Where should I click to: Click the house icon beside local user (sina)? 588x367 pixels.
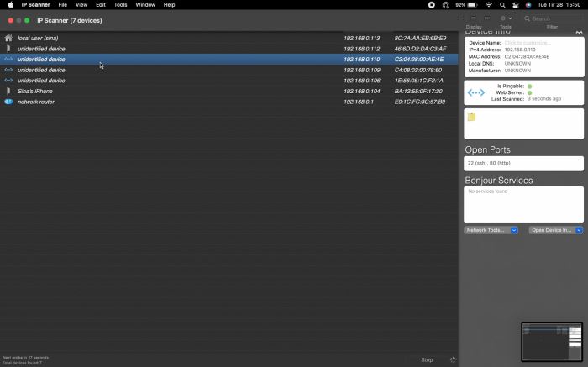coord(8,38)
